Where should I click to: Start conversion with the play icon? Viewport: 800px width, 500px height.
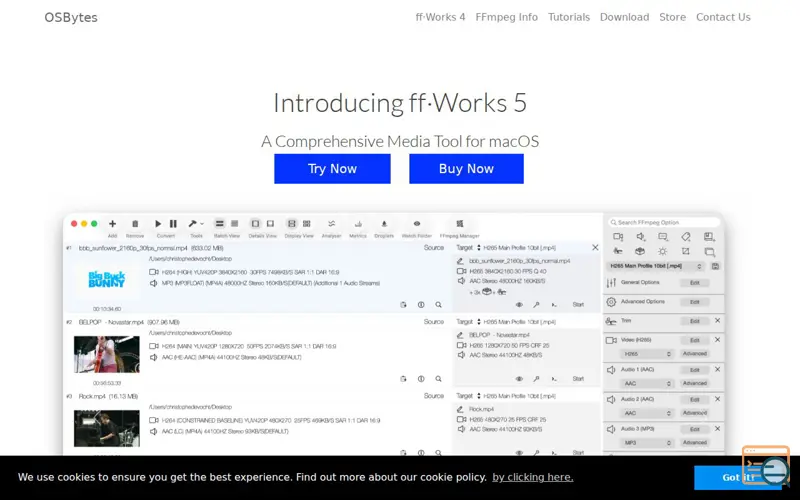[x=158, y=223]
